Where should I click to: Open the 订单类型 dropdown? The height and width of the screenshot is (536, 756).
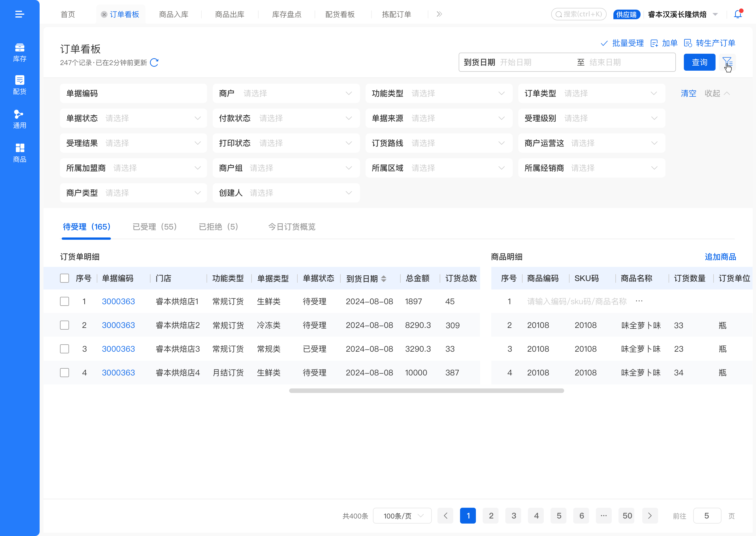pos(592,93)
